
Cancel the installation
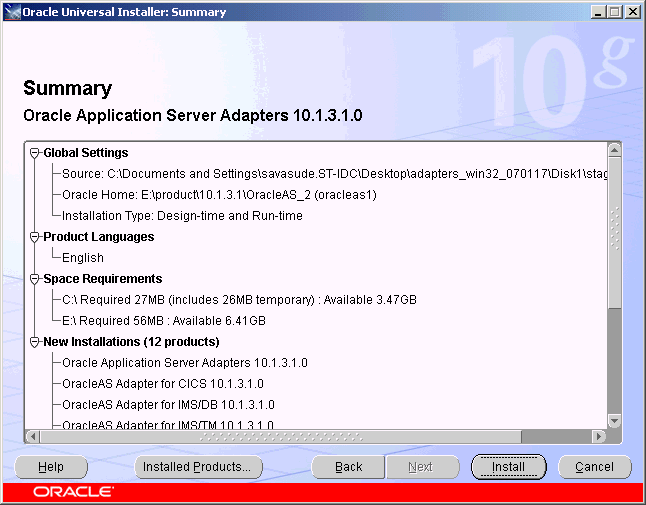click(595, 467)
